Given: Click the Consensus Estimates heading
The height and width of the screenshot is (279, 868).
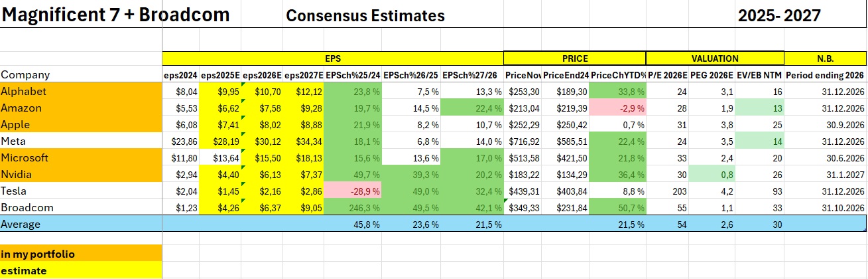Looking at the screenshot, I should click(x=365, y=15).
